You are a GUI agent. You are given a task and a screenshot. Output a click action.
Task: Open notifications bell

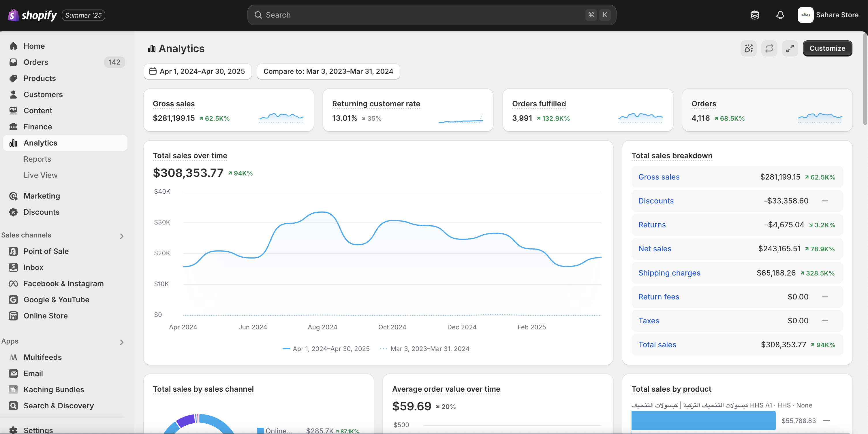point(780,15)
